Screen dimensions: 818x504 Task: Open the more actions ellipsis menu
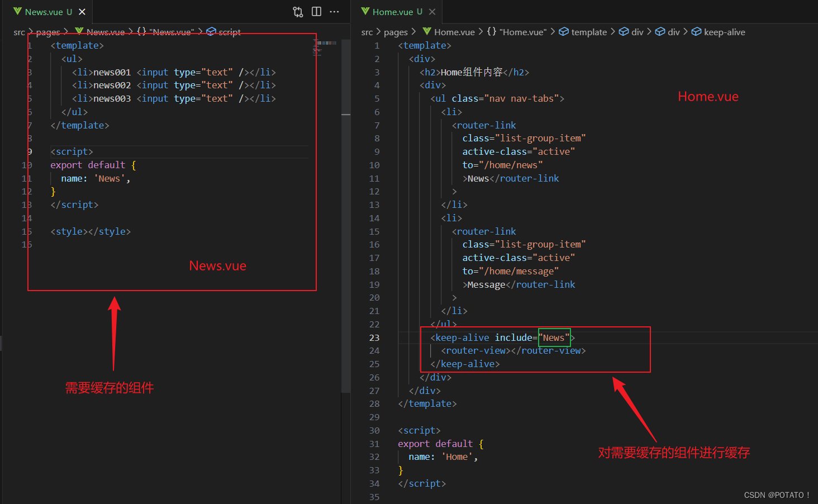334,12
